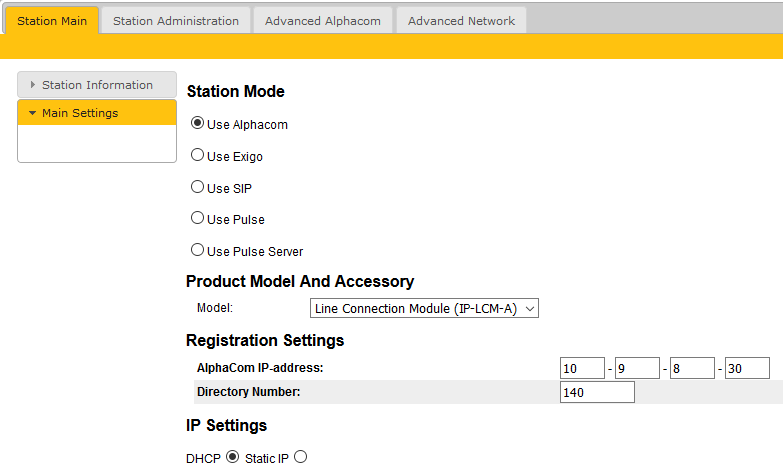Click the last IP octet field containing 30

[x=747, y=368]
